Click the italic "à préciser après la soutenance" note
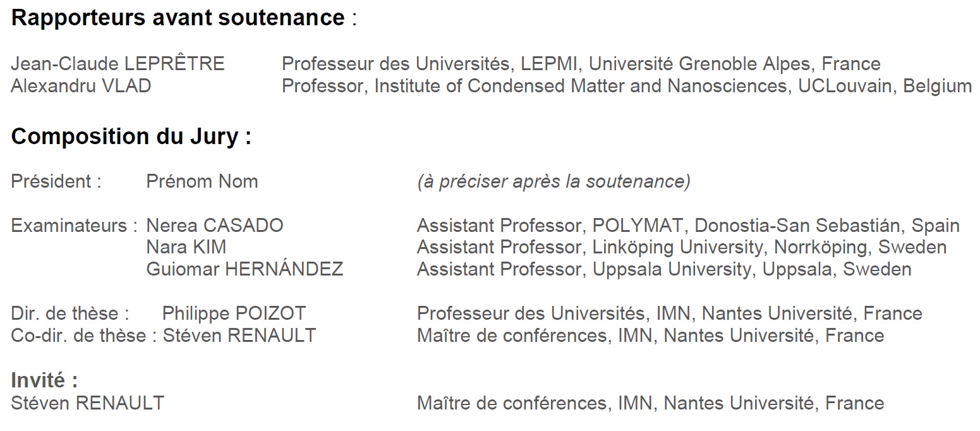Viewport: 980px width, 431px height. coord(554,181)
